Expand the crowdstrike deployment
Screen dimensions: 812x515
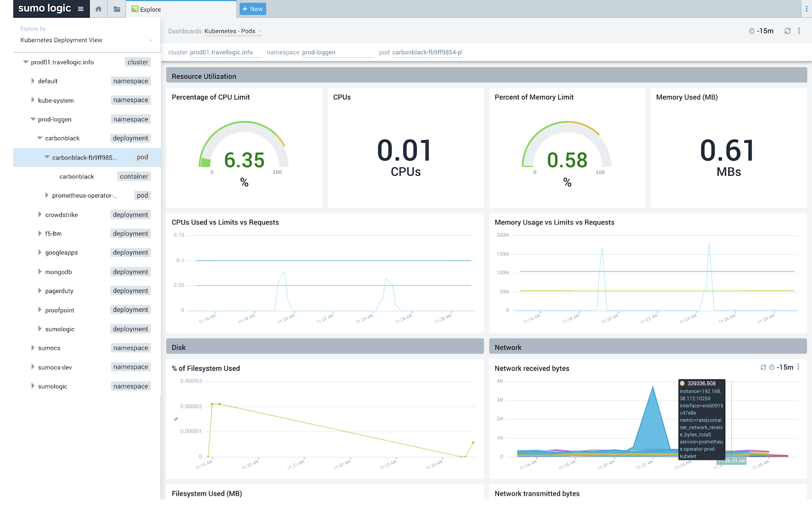(40, 215)
